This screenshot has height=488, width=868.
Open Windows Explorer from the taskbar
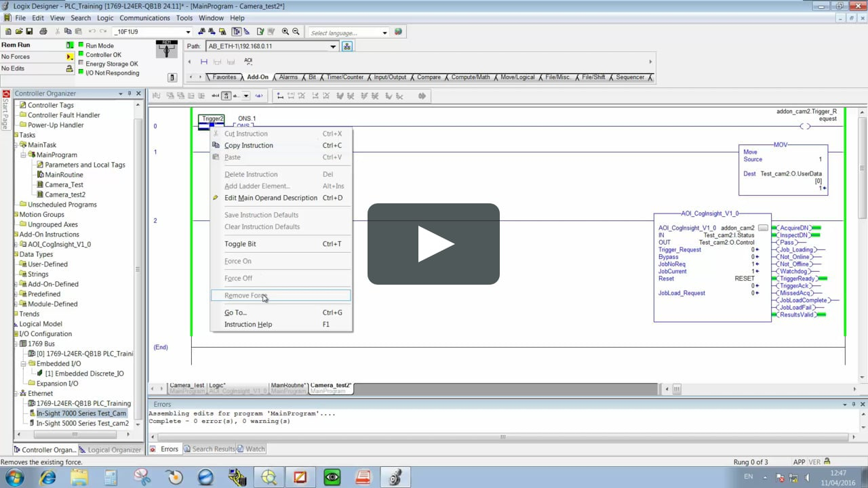coord(79,477)
